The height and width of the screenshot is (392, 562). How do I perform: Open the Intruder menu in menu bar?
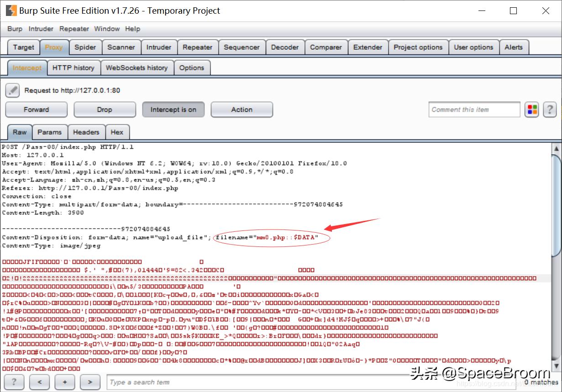click(x=41, y=29)
